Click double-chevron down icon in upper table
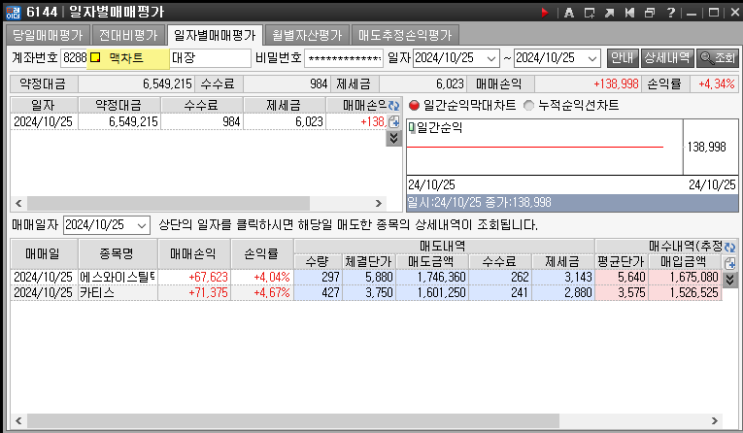The width and height of the screenshot is (743, 433). (394, 138)
